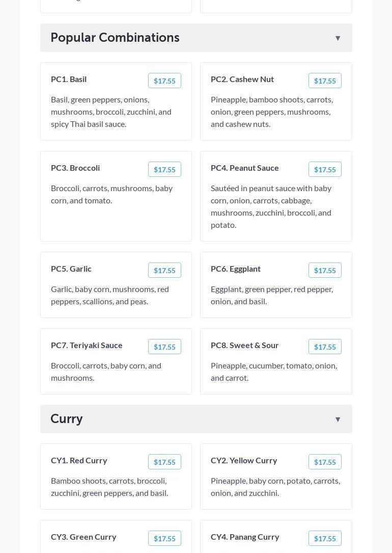Click the PC6. Eggplant description text
Screen dimensions: 392x553
pyautogui.click(x=272, y=295)
